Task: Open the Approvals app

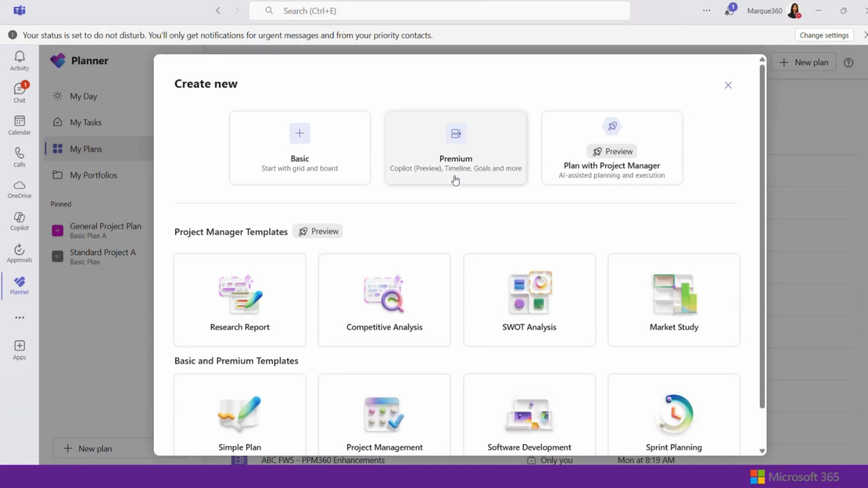Action: tap(19, 252)
